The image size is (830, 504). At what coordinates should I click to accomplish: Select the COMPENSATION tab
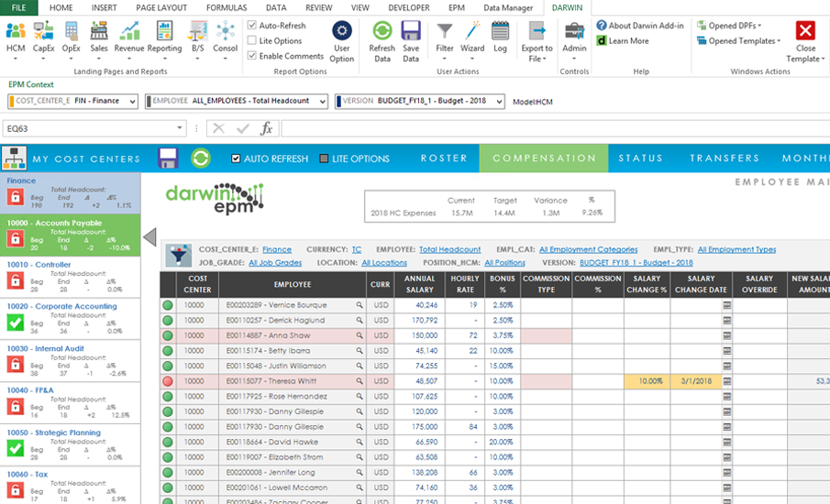544,159
